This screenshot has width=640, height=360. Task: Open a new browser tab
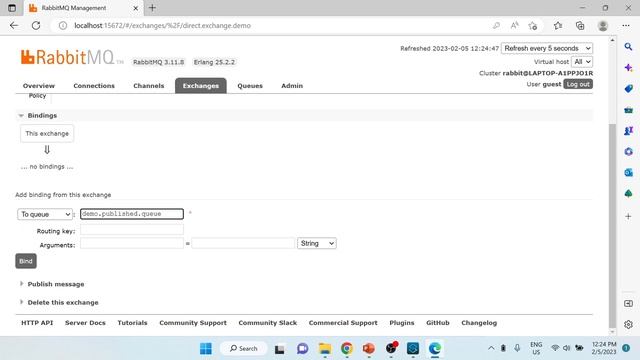(x=152, y=8)
